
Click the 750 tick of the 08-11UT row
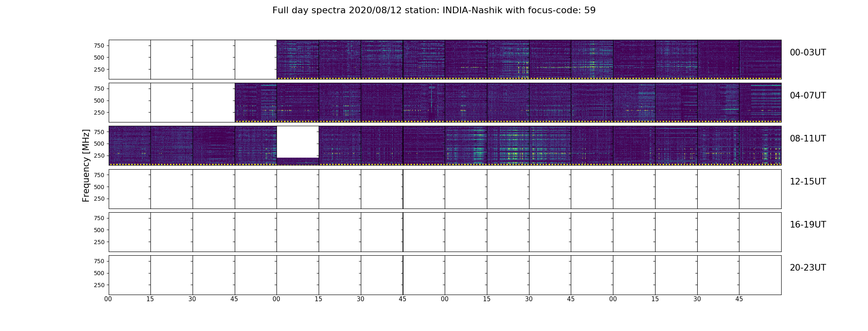pyautogui.click(x=99, y=132)
